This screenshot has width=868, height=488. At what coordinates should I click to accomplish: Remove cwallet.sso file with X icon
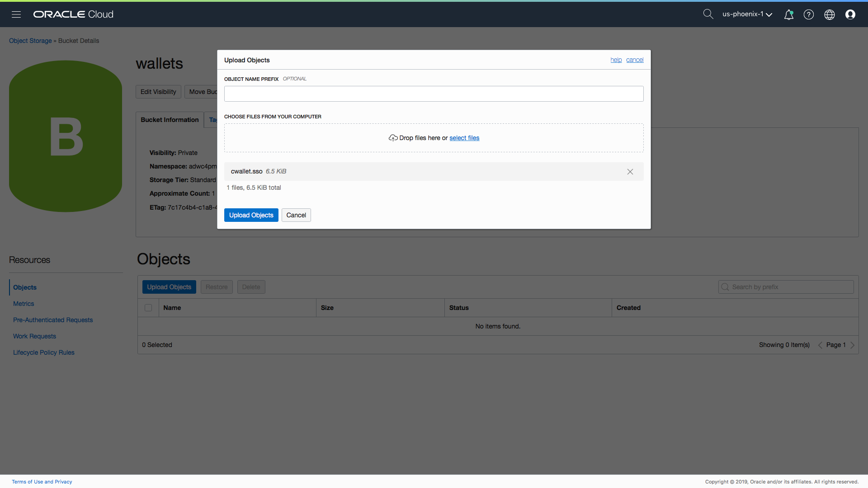(630, 172)
